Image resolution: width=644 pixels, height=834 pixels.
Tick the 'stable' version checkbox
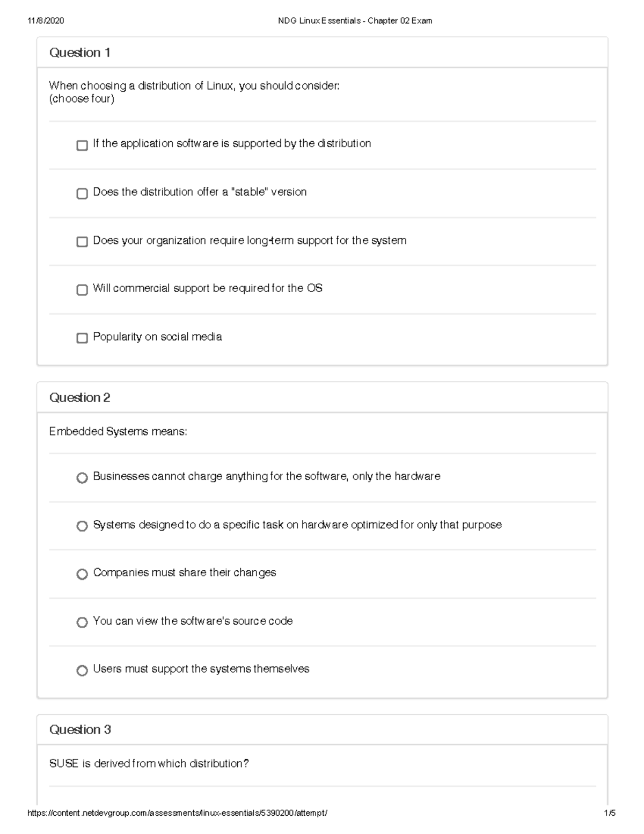tap(82, 194)
